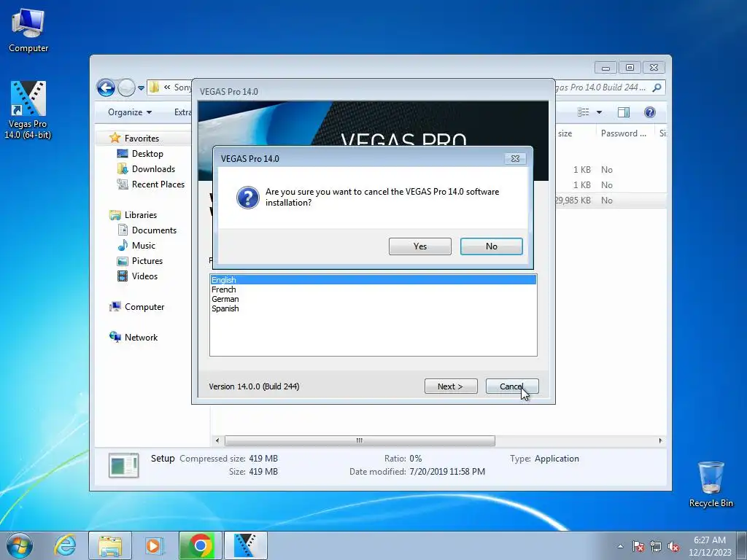Select English in the language list
Image resolution: width=747 pixels, height=560 pixels.
point(373,280)
